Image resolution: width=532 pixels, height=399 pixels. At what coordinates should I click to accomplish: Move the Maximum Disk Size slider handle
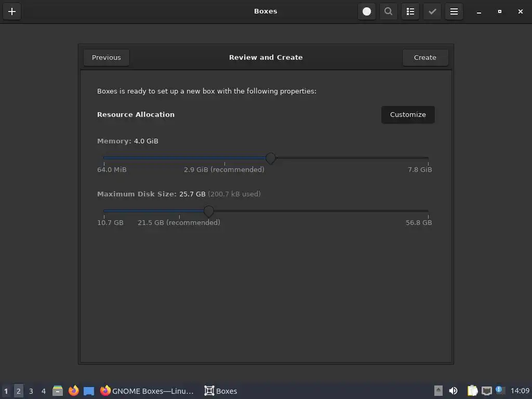[x=209, y=211]
